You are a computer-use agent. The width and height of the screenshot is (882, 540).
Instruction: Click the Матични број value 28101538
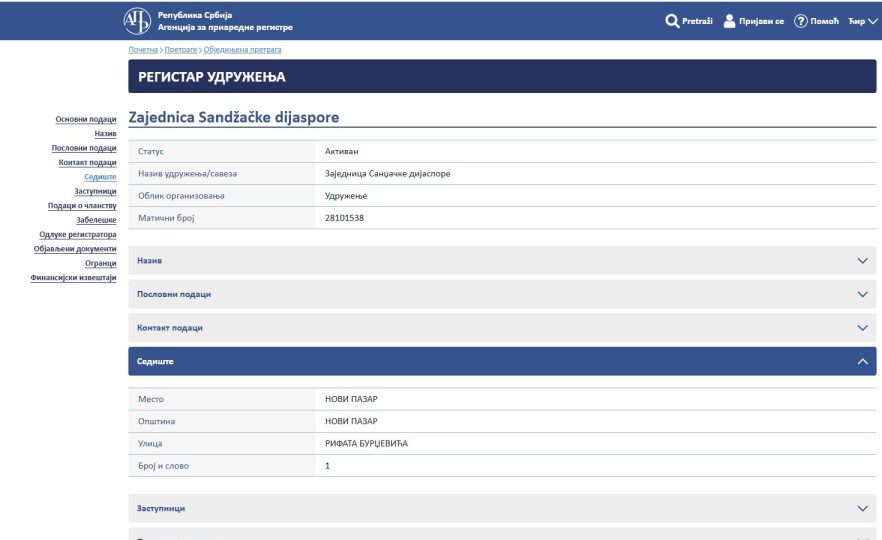click(x=344, y=218)
